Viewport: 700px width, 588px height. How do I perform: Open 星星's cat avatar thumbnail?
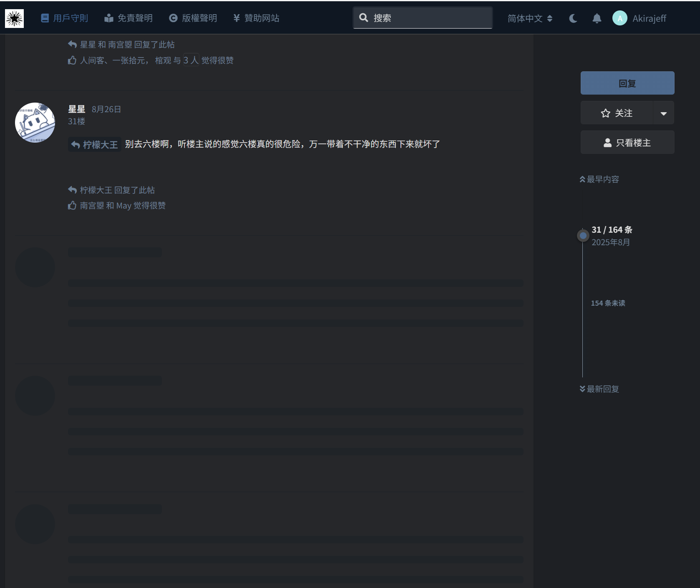click(35, 123)
